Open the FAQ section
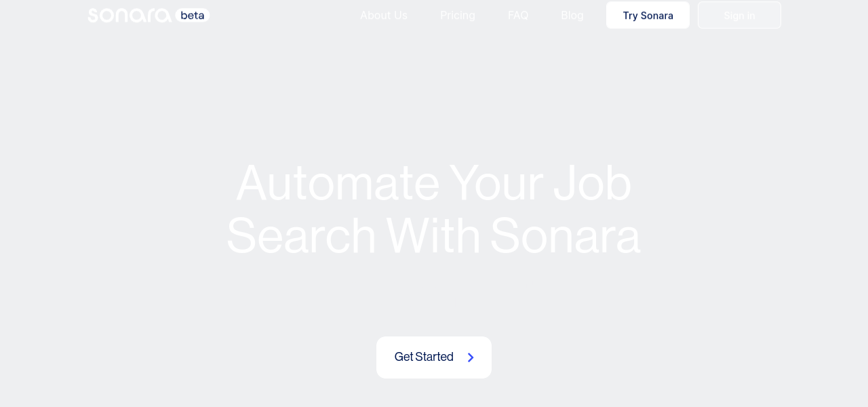The width and height of the screenshot is (868, 407). coord(518,15)
